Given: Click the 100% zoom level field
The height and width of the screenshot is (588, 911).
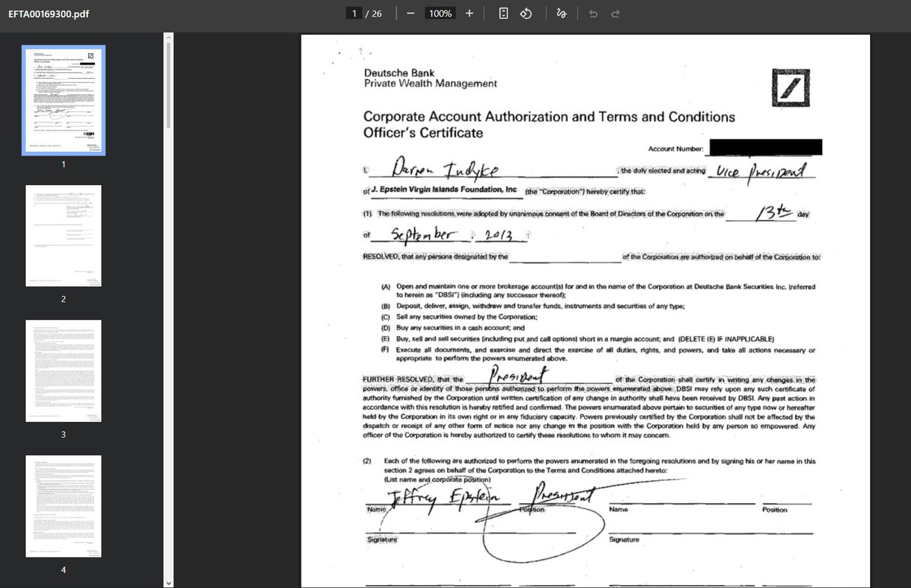Looking at the screenshot, I should click(440, 14).
